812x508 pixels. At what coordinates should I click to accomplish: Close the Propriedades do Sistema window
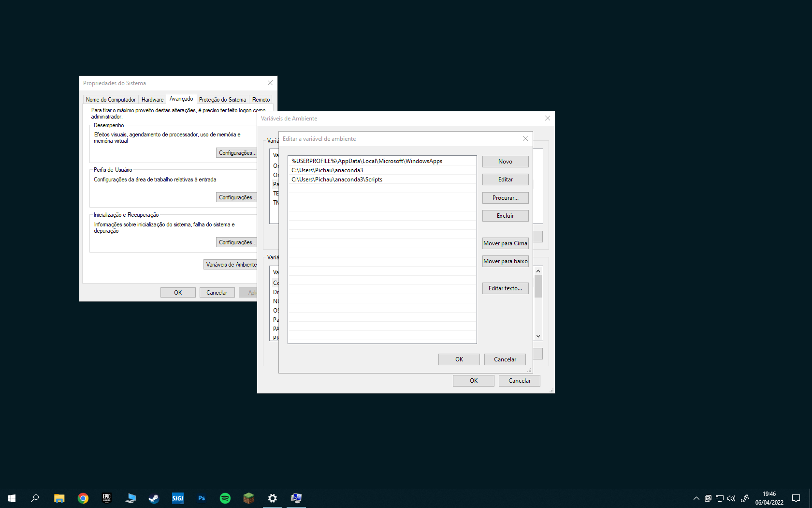coord(270,83)
